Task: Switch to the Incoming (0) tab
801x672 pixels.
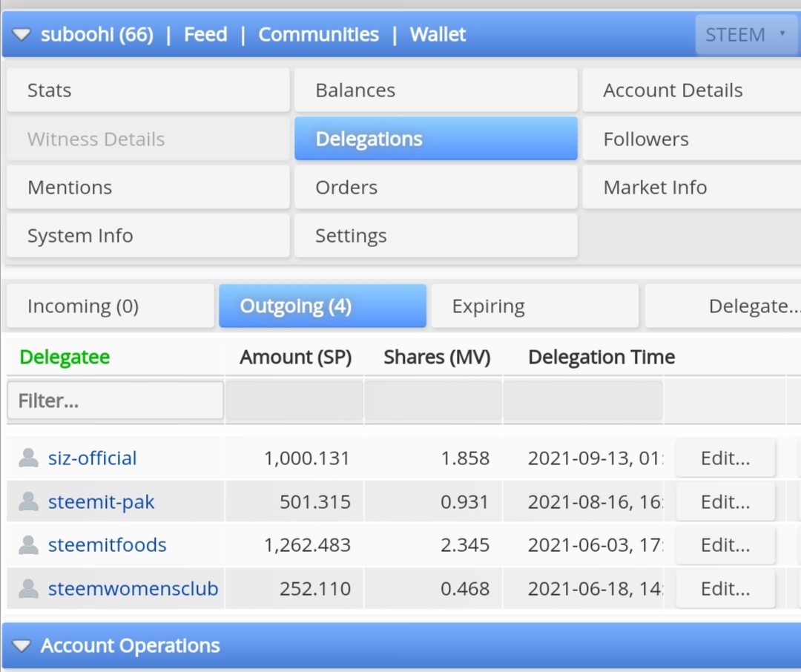Action: (x=111, y=306)
